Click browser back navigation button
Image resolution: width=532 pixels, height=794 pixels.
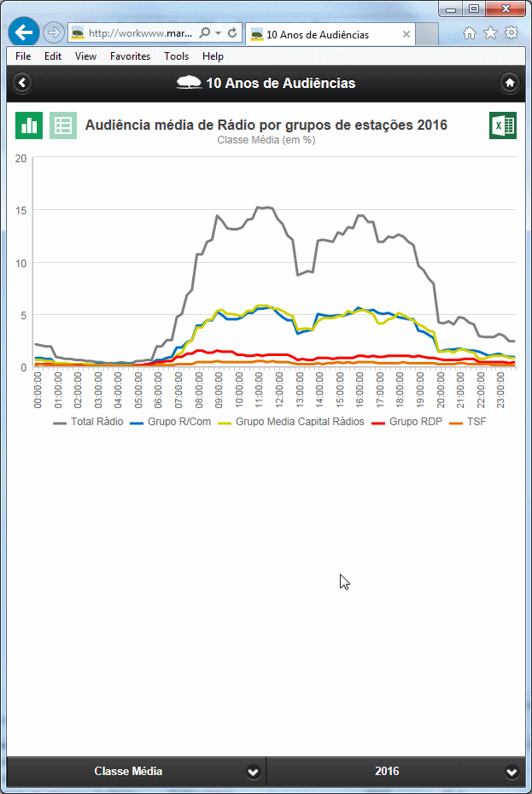pyautogui.click(x=23, y=33)
